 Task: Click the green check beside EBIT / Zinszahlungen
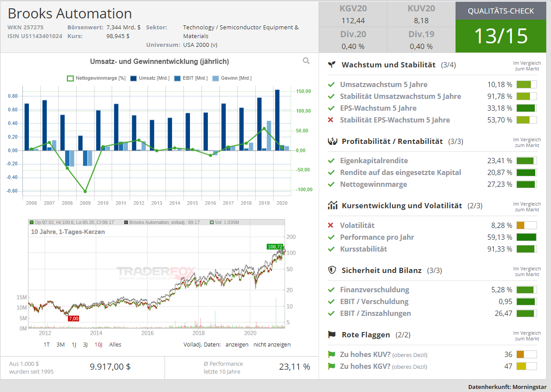pyautogui.click(x=331, y=313)
